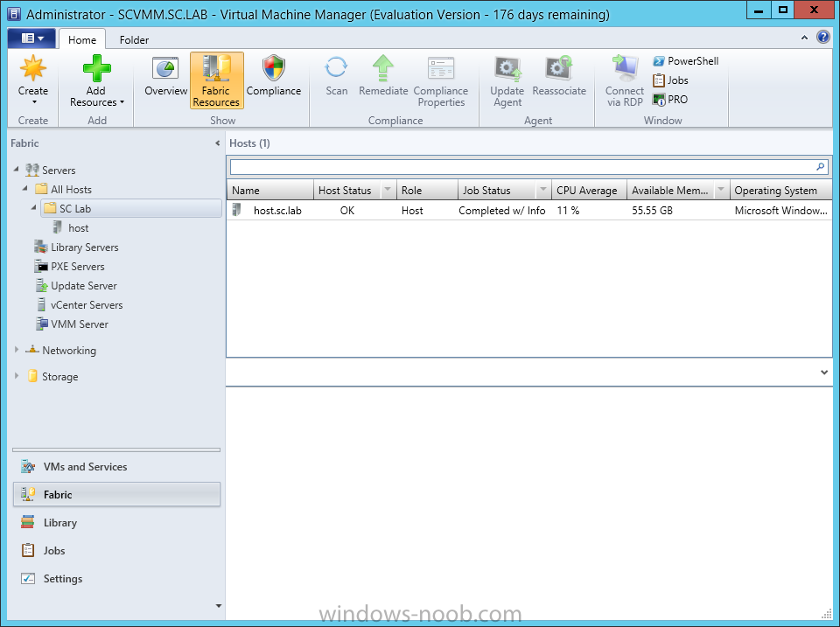This screenshot has width=840, height=627.
Task: Click the Add Resources green plus icon
Action: [x=97, y=68]
